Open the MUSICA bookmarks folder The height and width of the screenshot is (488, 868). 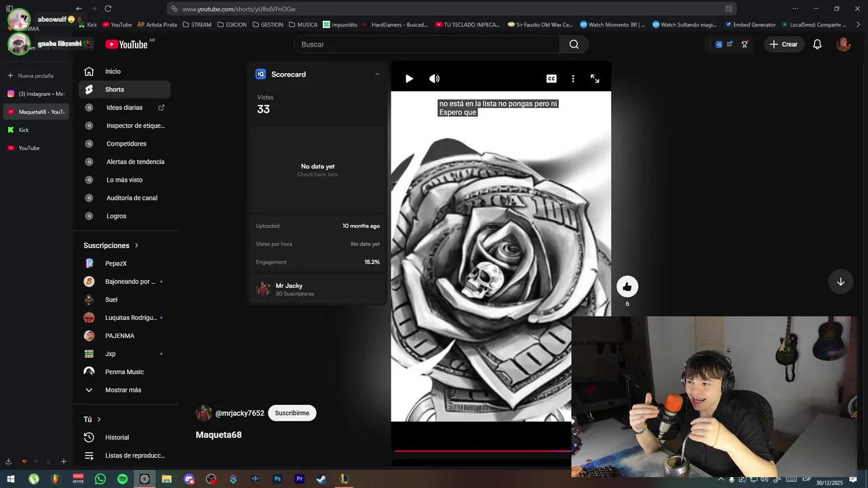302,24
